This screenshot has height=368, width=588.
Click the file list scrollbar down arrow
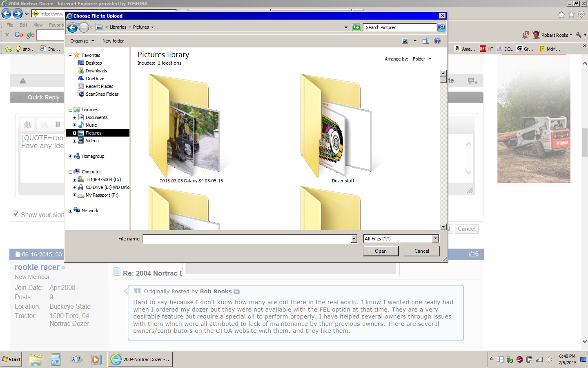tap(443, 227)
